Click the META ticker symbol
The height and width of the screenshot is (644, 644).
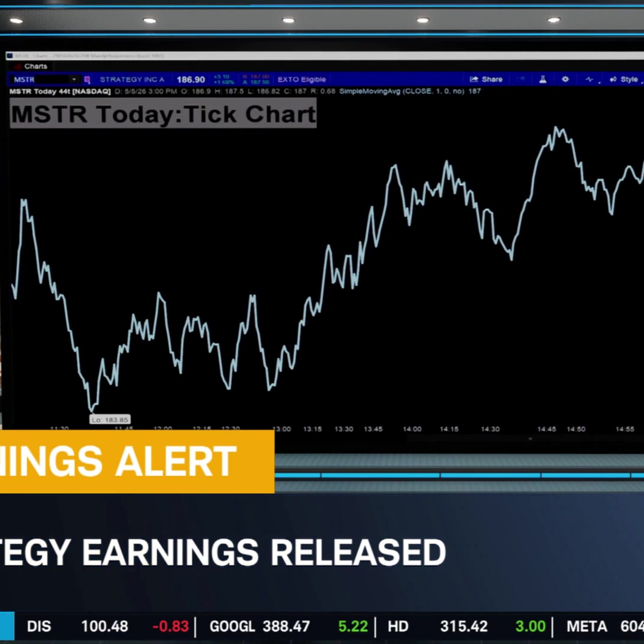pyautogui.click(x=587, y=627)
